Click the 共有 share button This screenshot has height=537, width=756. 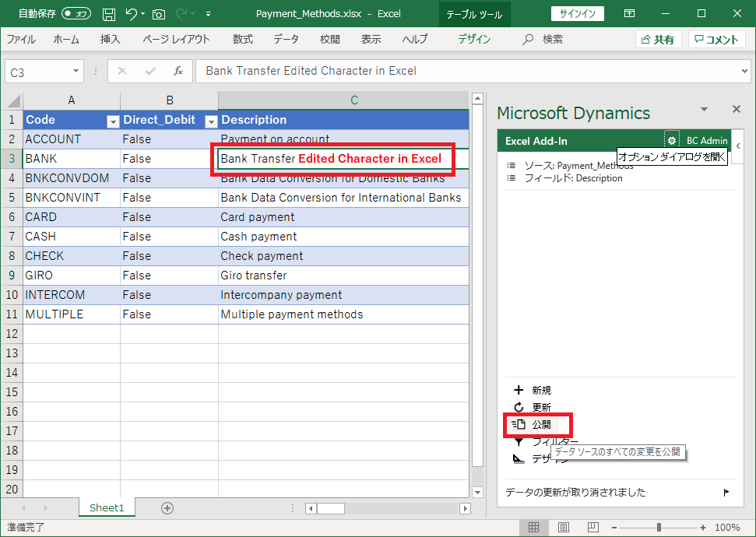658,40
